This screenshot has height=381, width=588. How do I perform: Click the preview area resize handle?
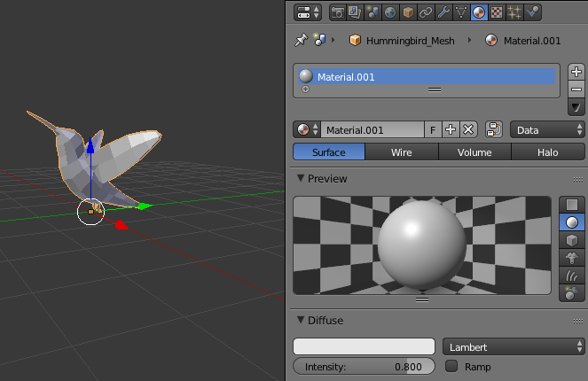[x=422, y=299]
